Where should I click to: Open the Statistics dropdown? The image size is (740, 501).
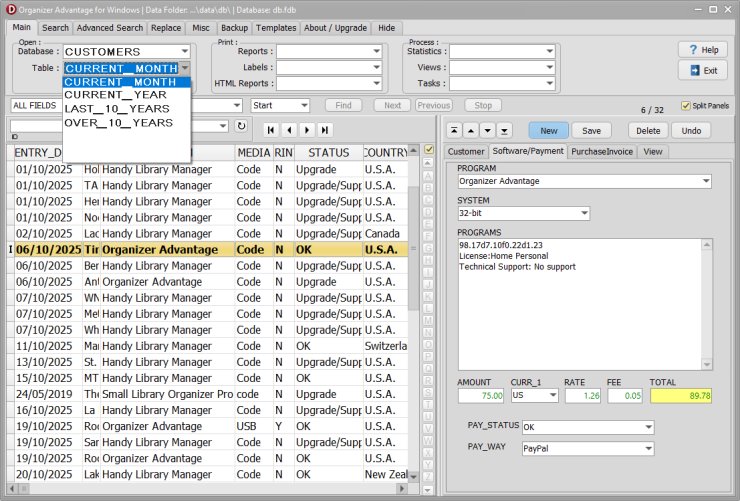[x=549, y=51]
